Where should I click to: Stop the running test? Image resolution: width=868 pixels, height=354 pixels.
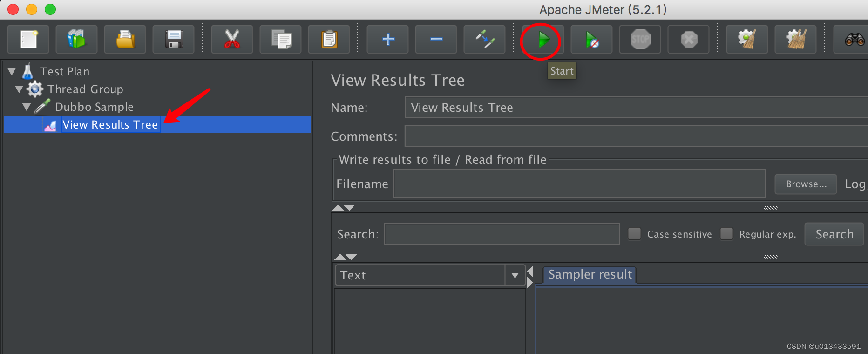640,39
